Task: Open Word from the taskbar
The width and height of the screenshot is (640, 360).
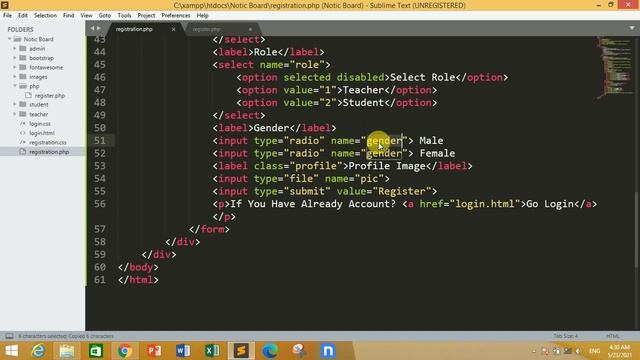Action: [x=183, y=351]
